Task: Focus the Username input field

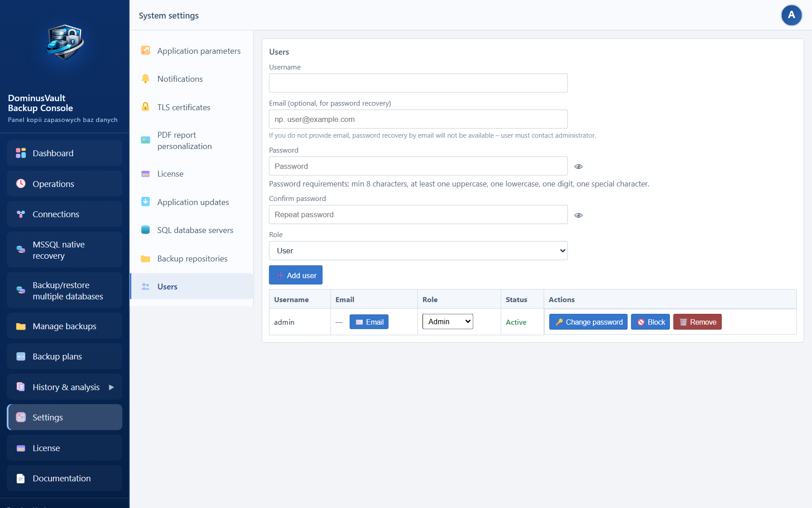Action: click(418, 83)
